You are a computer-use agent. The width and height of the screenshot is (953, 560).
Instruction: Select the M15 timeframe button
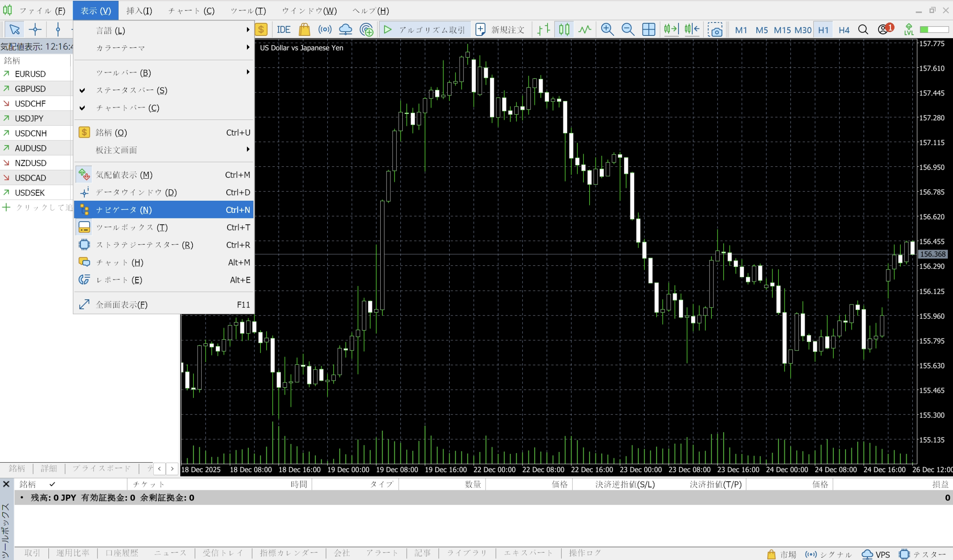coord(782,30)
